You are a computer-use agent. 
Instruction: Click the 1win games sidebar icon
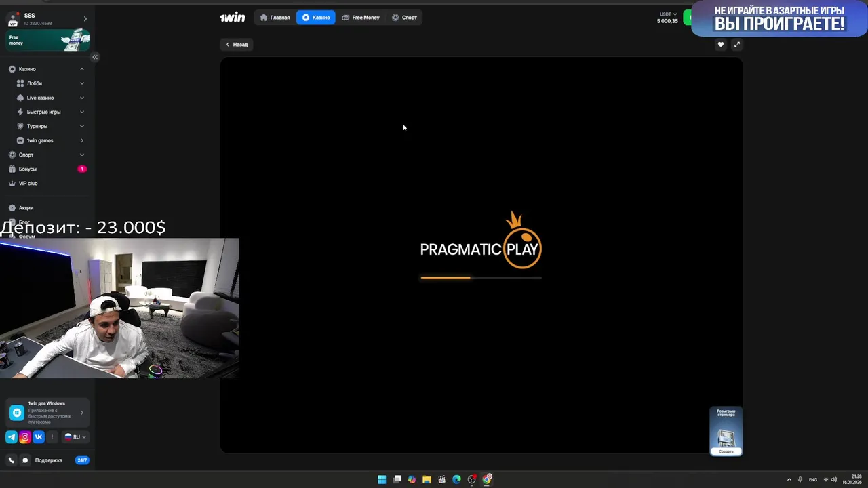click(x=20, y=140)
